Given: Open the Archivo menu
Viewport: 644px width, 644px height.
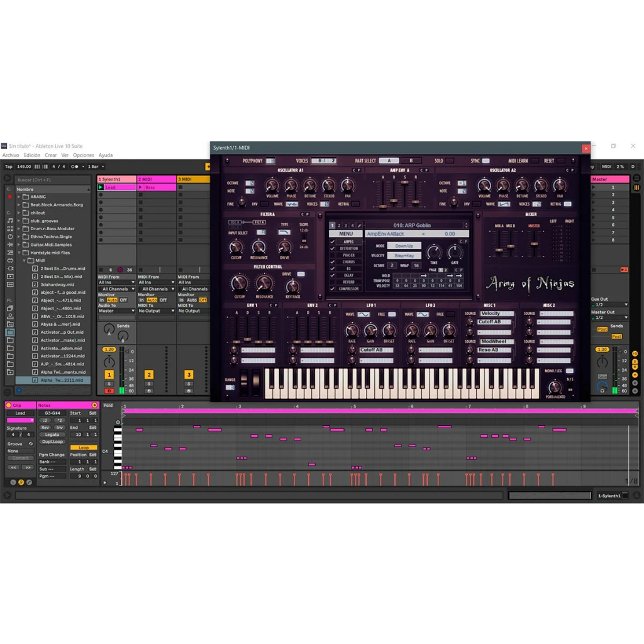Looking at the screenshot, I should [11, 155].
